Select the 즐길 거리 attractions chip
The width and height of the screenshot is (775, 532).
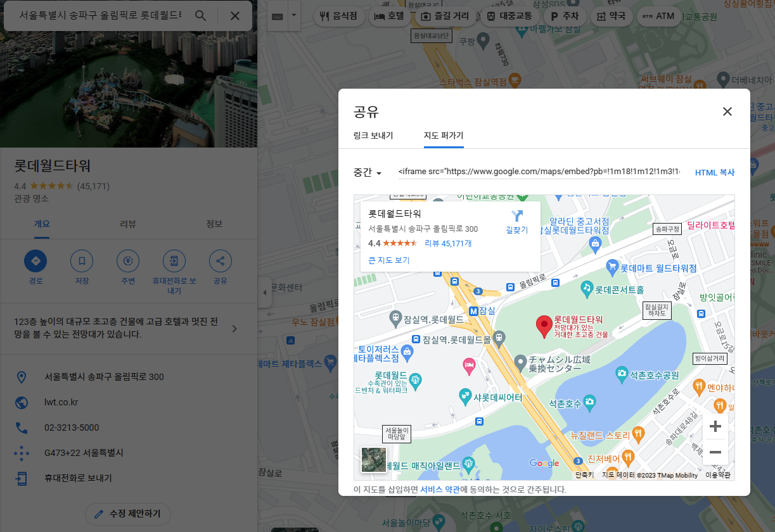tap(445, 16)
